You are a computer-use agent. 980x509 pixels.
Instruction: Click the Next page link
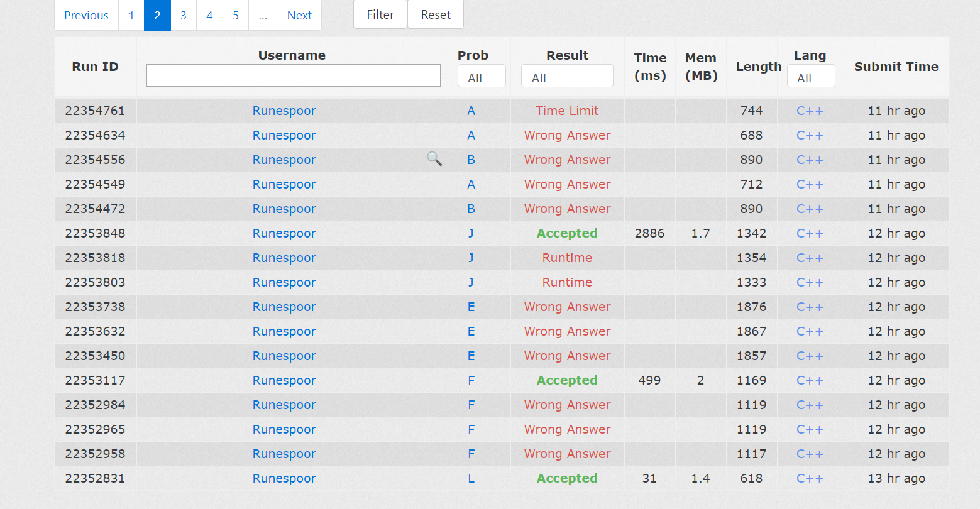pyautogui.click(x=299, y=15)
